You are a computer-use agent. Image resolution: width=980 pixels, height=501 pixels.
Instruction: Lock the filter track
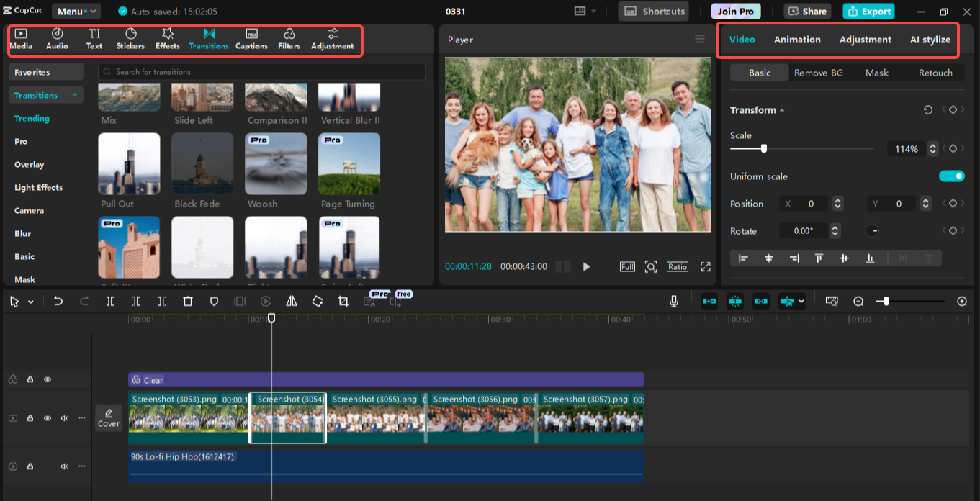tap(30, 379)
